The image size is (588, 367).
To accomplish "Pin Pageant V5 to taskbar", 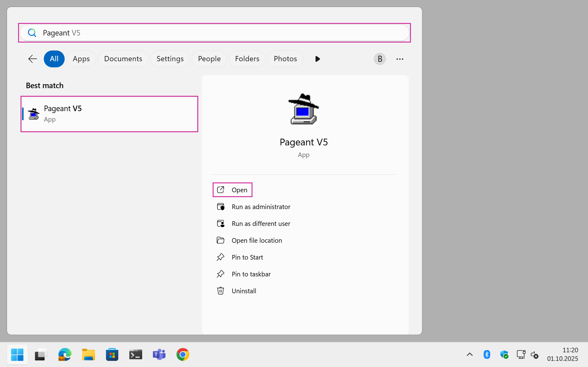I will pos(251,274).
